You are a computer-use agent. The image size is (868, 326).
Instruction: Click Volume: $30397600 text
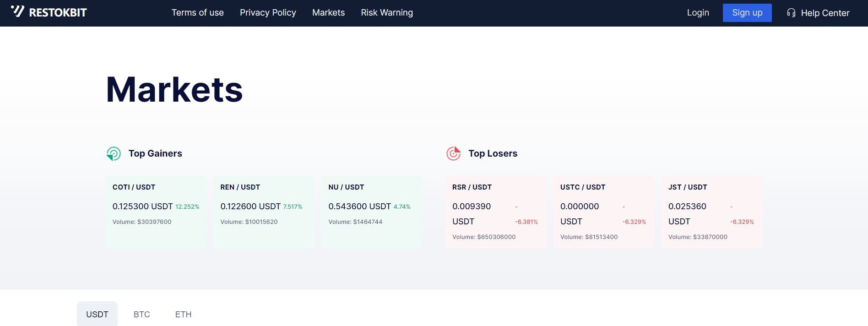[x=142, y=222]
